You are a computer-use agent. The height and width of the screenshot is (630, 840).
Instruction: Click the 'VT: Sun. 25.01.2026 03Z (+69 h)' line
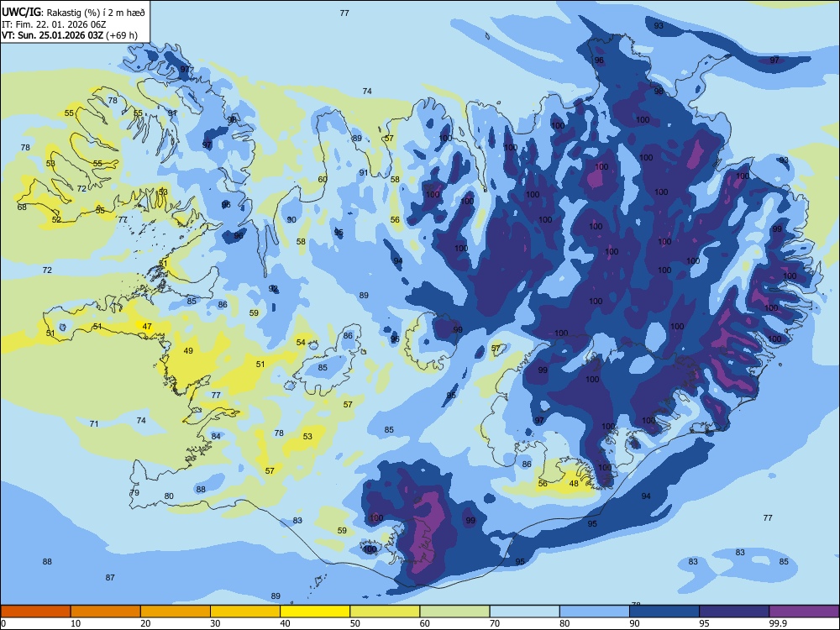coord(69,35)
